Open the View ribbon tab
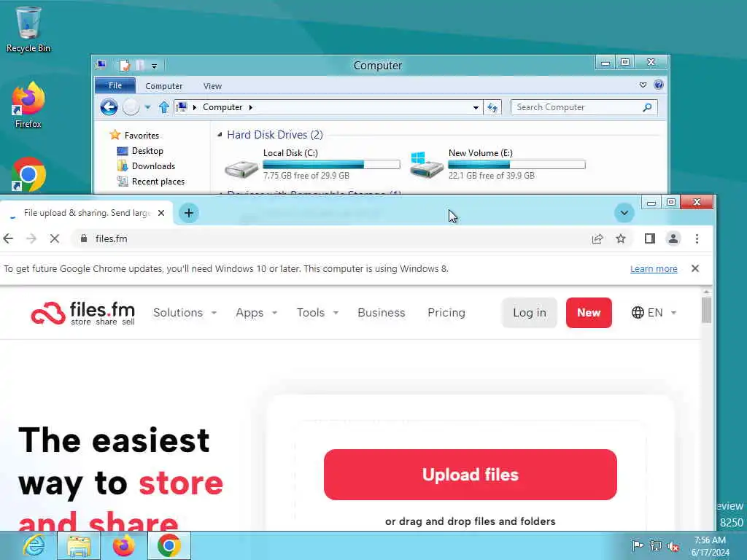Screen dimensions: 747x560 point(212,86)
